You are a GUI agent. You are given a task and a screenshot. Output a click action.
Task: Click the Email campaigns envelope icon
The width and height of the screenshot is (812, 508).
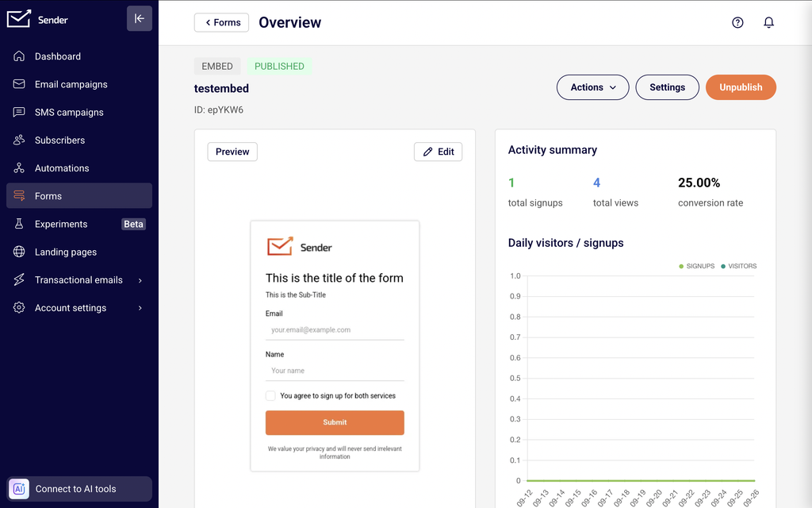pos(19,84)
